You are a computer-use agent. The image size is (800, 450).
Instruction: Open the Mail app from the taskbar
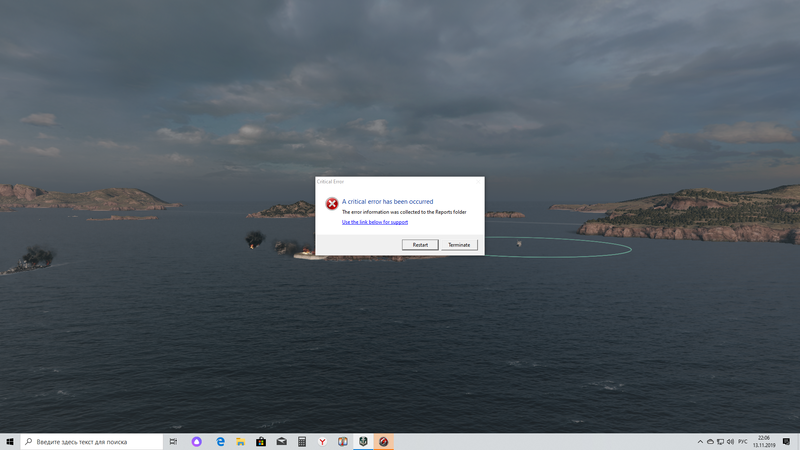tap(281, 442)
